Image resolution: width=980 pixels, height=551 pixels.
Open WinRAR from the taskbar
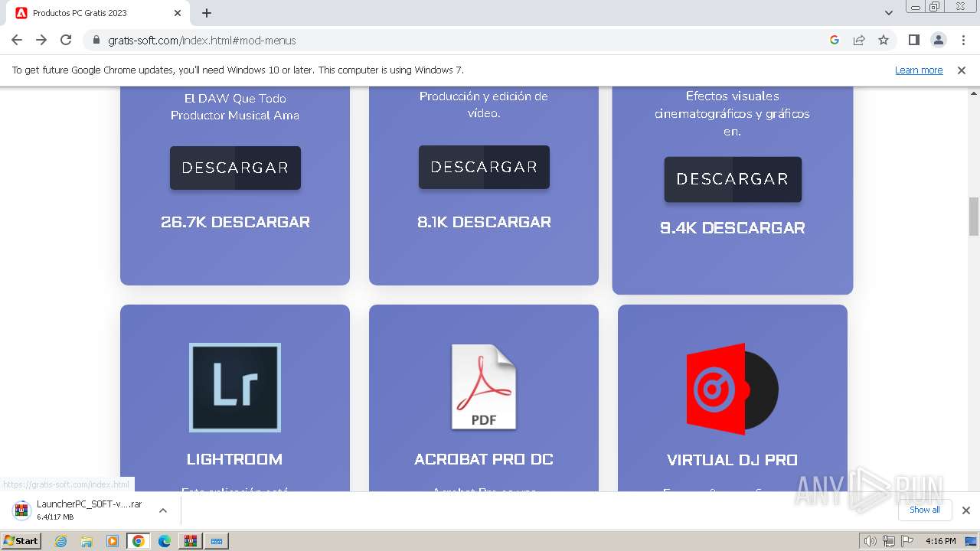coord(190,541)
